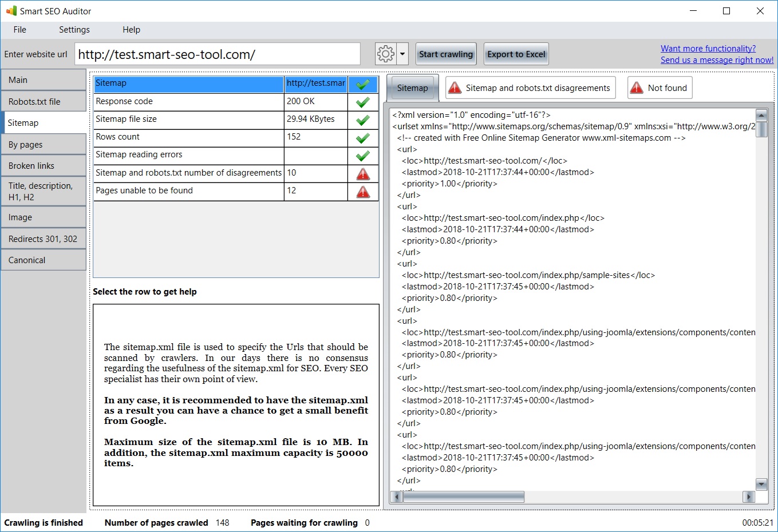Image resolution: width=778 pixels, height=532 pixels.
Task: Minimize the Smart SEO Auditor window
Action: [693, 11]
